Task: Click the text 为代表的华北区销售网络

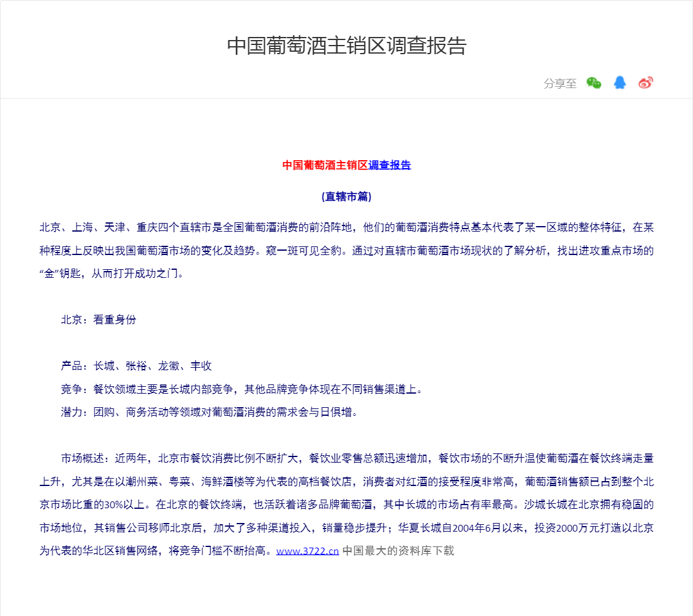Action: click(x=99, y=551)
